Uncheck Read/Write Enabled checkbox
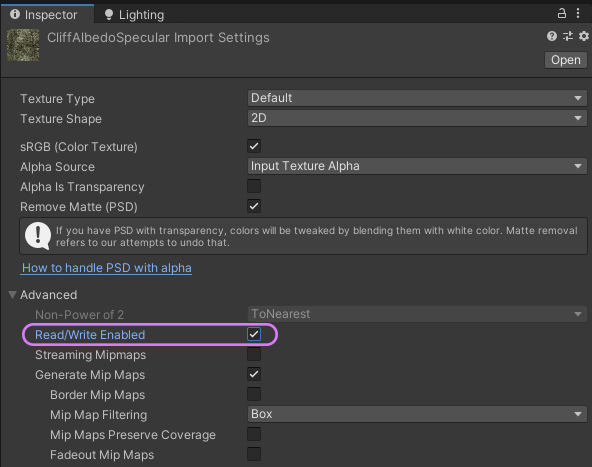The height and width of the screenshot is (467, 592). (x=254, y=334)
